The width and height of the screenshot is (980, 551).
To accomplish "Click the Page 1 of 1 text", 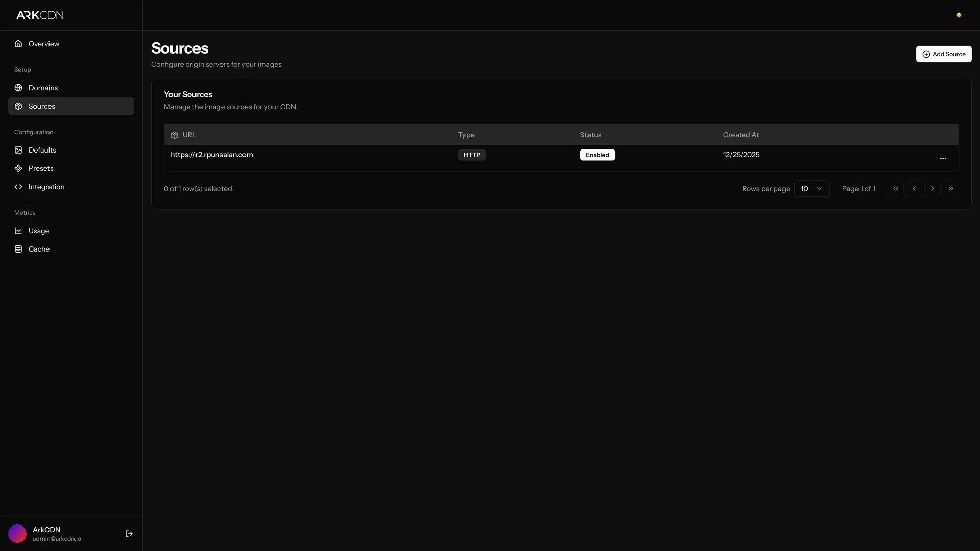I will [x=859, y=189].
